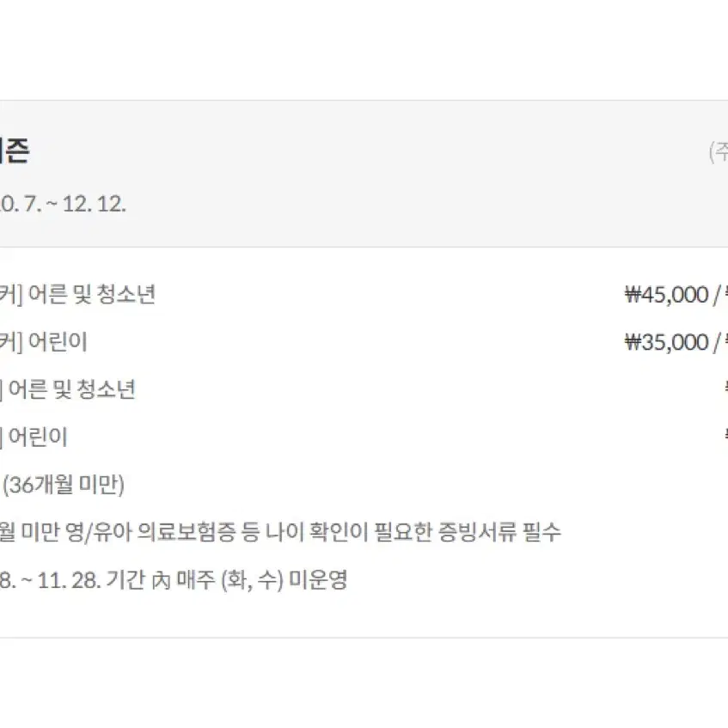Click 나이 확인이 필요한 phrase
The image size is (728, 728).
pyautogui.click(x=349, y=532)
